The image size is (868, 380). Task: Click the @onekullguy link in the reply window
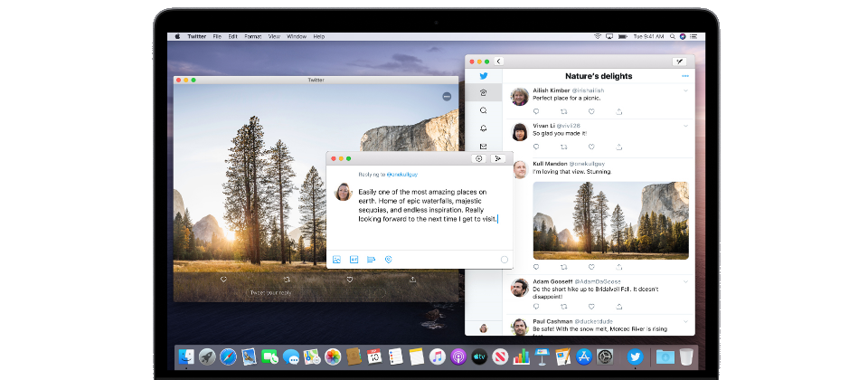click(x=403, y=174)
